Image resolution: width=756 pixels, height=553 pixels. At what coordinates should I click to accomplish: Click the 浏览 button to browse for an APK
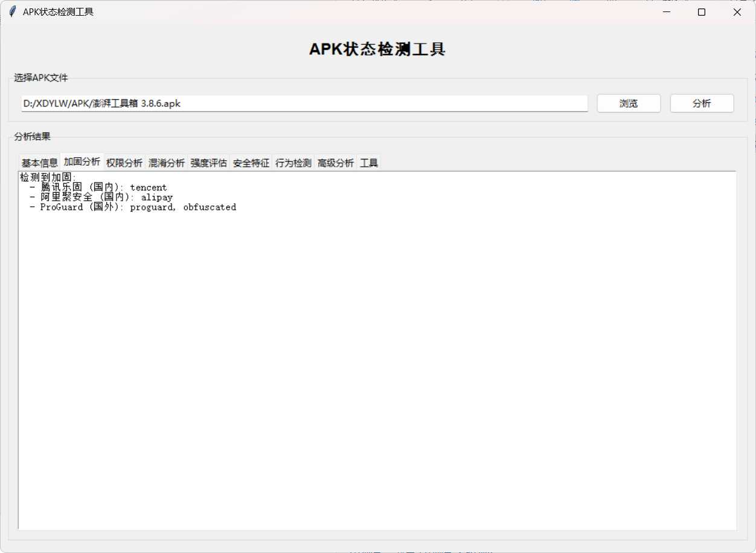629,103
